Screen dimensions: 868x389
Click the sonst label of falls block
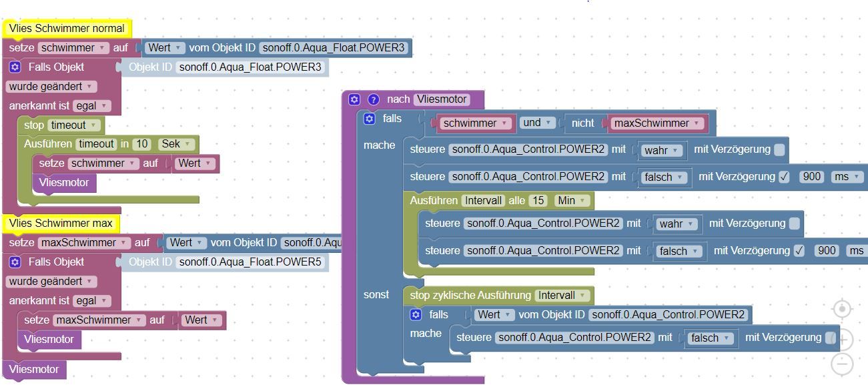376,295
